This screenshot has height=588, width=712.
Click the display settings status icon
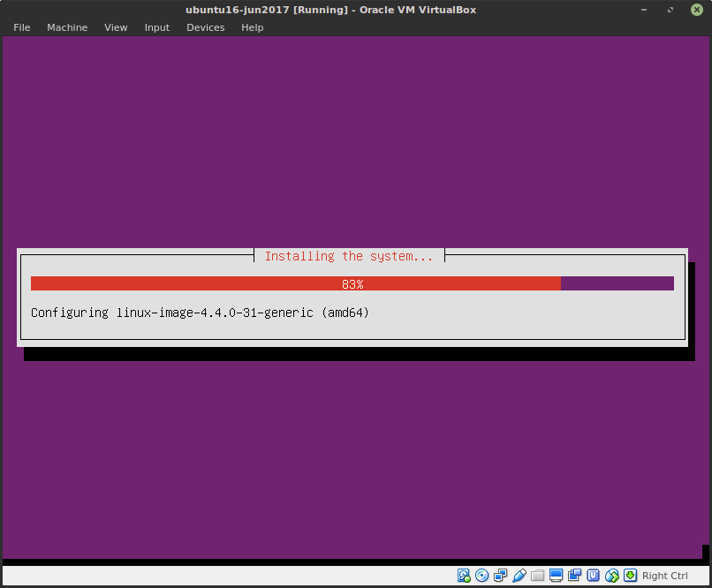click(557, 575)
